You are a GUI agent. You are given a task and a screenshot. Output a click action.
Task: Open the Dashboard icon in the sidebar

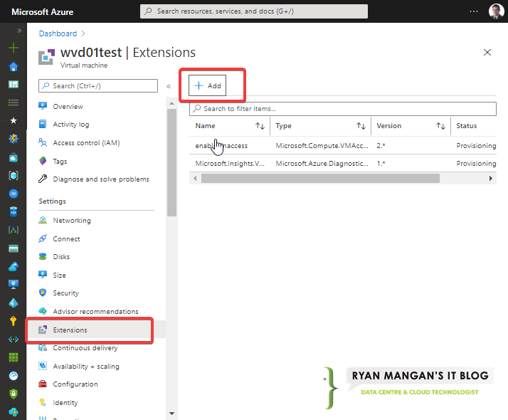coord(14,85)
